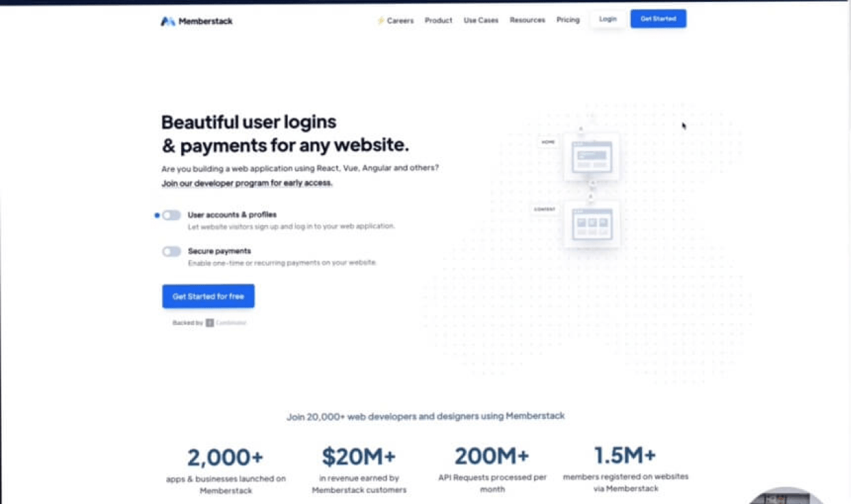The image size is (851, 504).
Task: Click the $20M+ statistic
Action: click(359, 457)
